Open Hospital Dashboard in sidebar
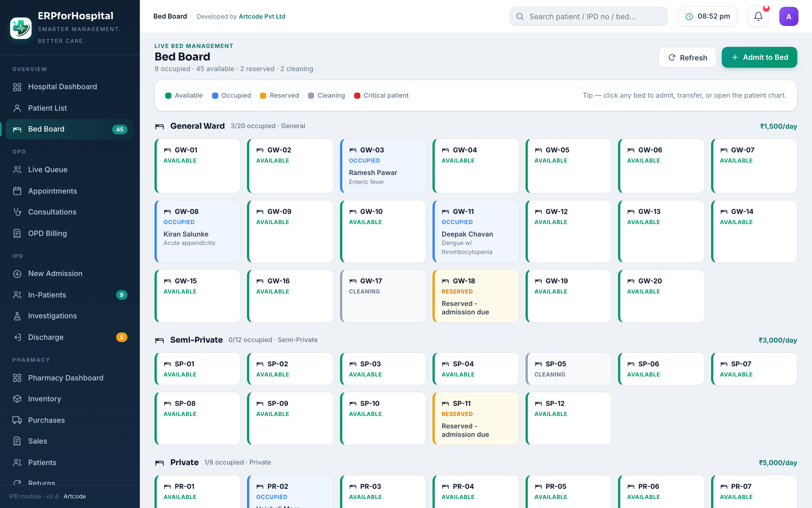Screen dimensions: 812x508 (x=70, y=87)
